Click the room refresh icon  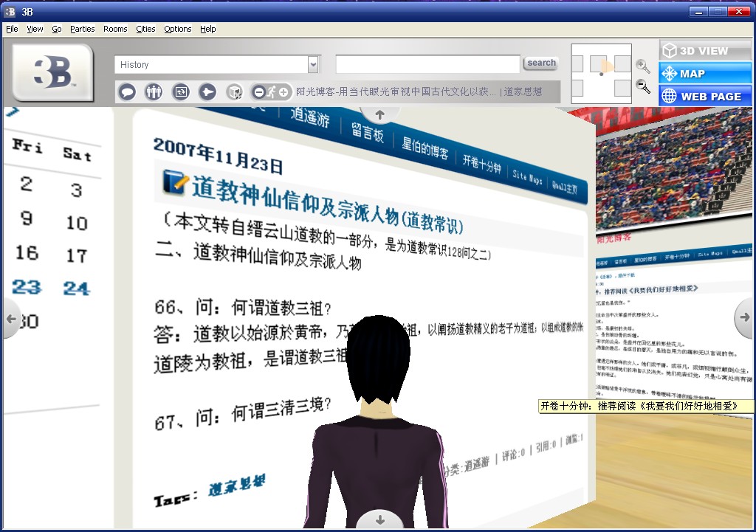(x=182, y=91)
